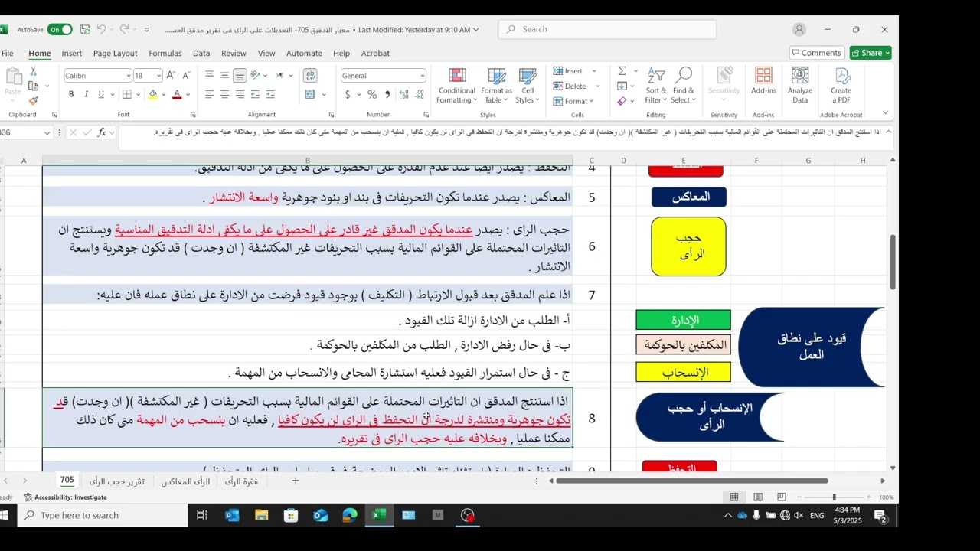Viewport: 980px width, 551px height.
Task: Switch to sheet فقرة الرأى
Action: pyautogui.click(x=241, y=481)
